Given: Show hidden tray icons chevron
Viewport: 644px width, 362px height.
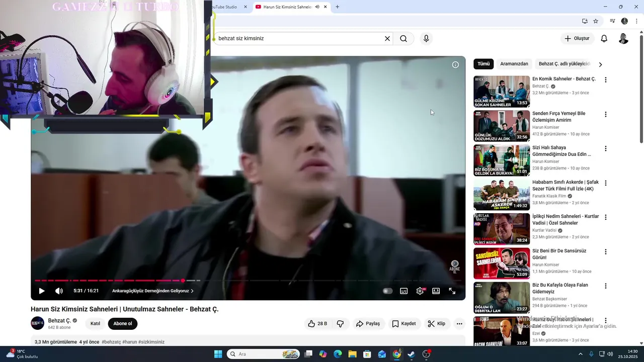Looking at the screenshot, I should 580,354.
